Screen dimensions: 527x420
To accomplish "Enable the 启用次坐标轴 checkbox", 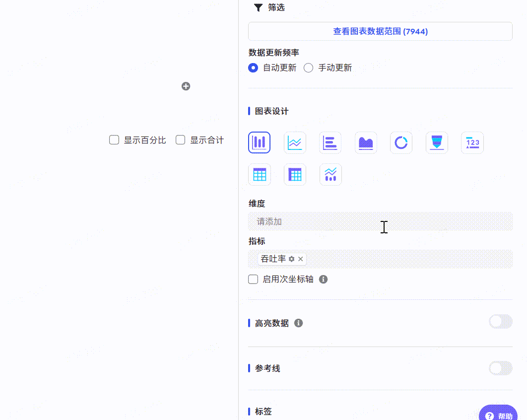I will (253, 279).
